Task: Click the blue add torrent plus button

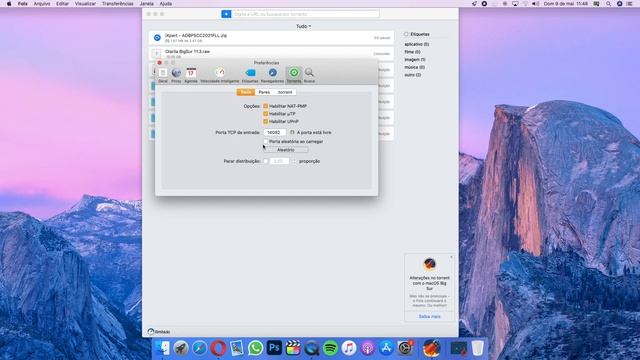Action: point(226,14)
